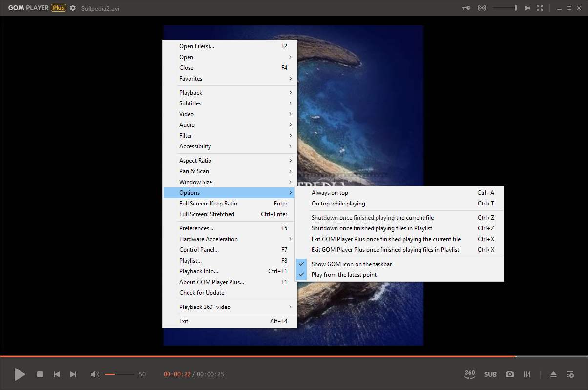Stop the video with the stop icon
The width and height of the screenshot is (588, 390).
point(40,374)
